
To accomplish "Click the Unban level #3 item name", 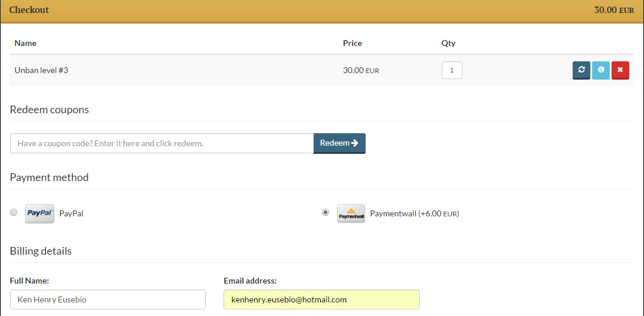I will (x=41, y=70).
